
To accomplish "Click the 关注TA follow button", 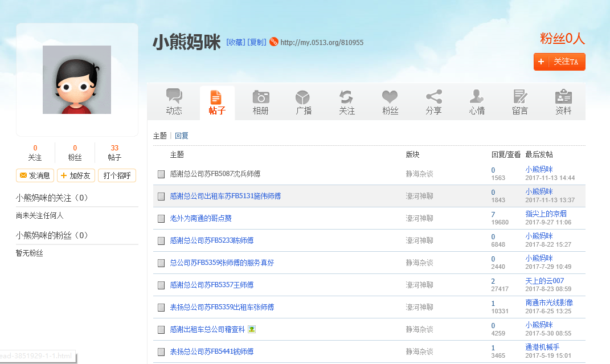I will click(559, 62).
